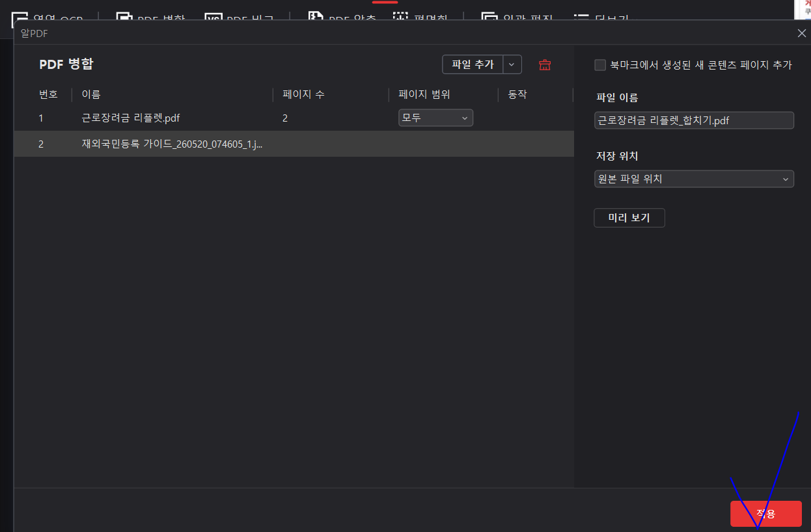Click the 파일 추가 button

(x=473, y=64)
